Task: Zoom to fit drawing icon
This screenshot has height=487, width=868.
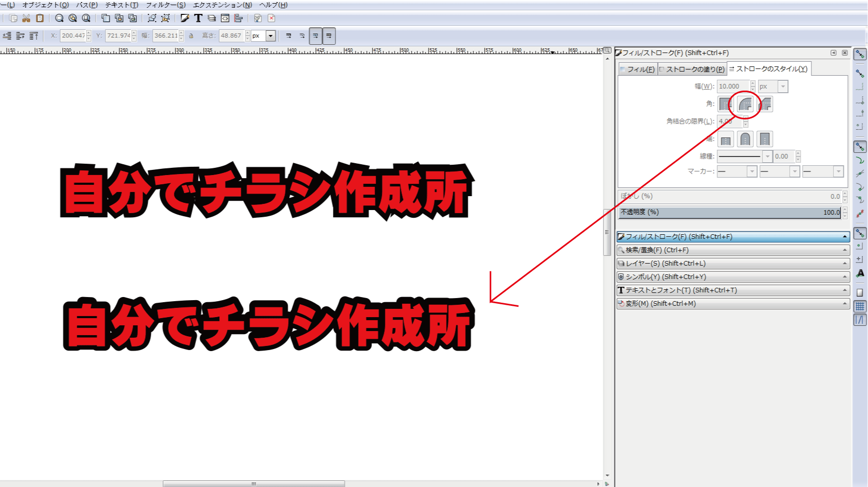Action: pos(73,18)
